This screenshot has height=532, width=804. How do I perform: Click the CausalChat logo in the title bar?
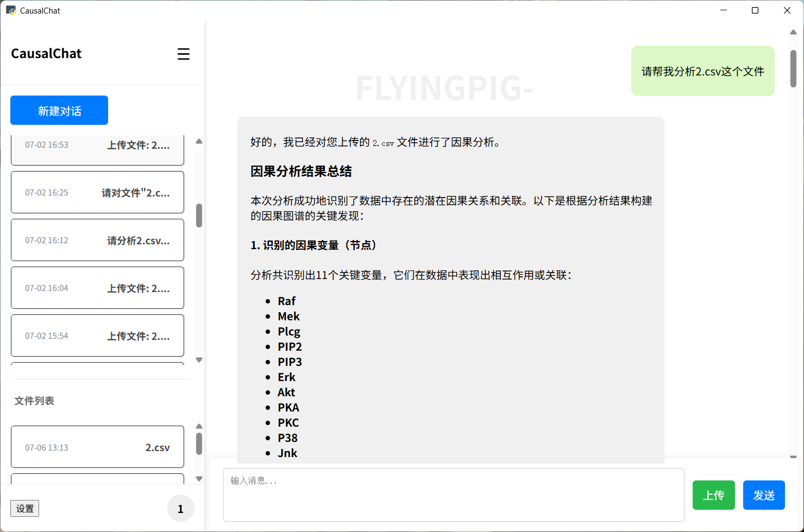tap(10, 10)
